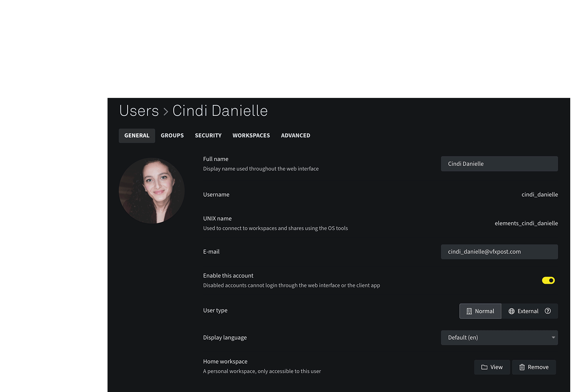Open the Display language dropdown
Screen dimensions: 576x392
coord(499,338)
